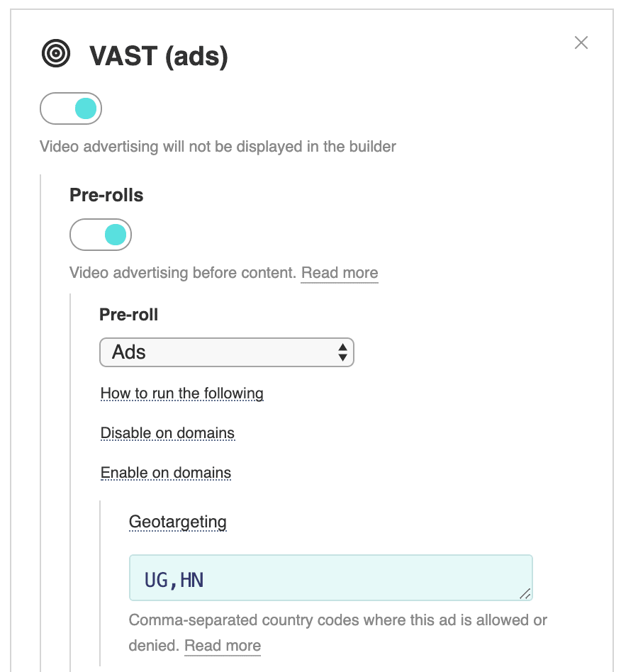This screenshot has width=621, height=672.
Task: Disable the Pre-rolls switch
Action: (100, 235)
